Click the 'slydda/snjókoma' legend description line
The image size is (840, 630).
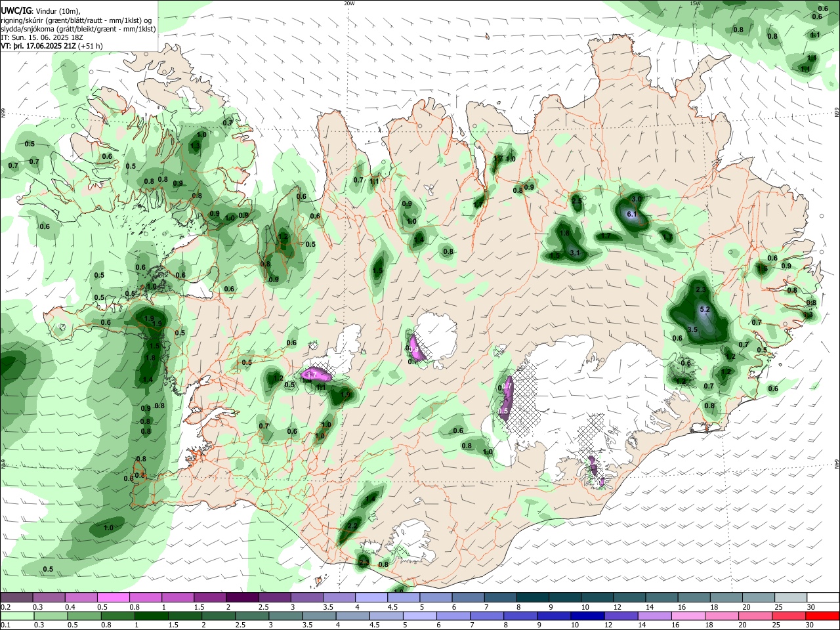point(77,29)
